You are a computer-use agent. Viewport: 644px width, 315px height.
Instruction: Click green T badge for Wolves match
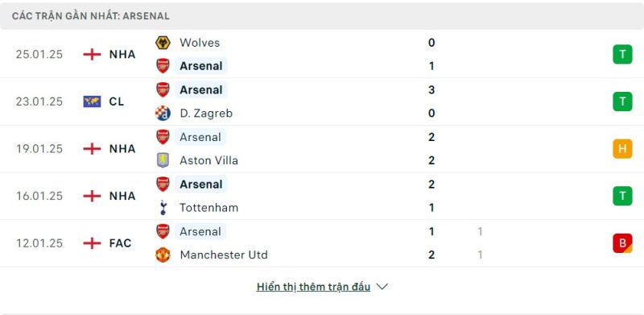(x=622, y=54)
